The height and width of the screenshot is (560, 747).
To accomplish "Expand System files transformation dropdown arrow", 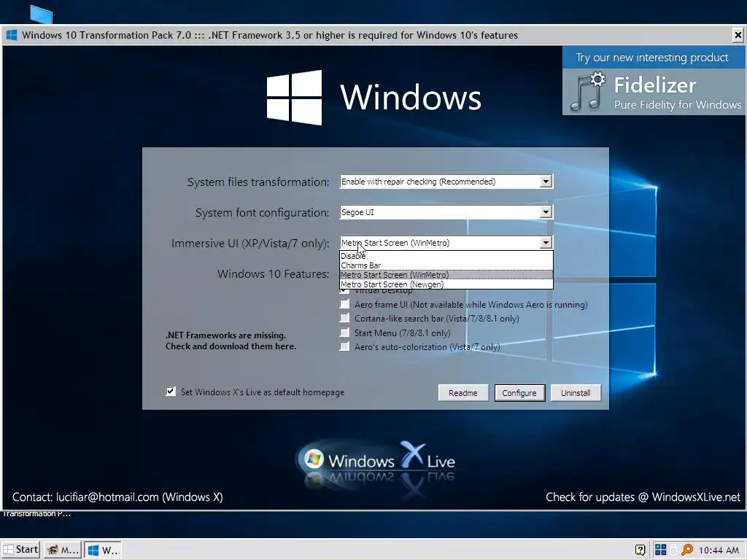I will pyautogui.click(x=546, y=182).
